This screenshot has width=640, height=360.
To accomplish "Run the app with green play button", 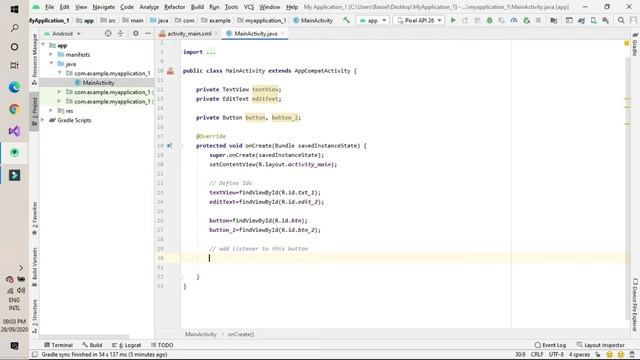I will coord(453,20).
